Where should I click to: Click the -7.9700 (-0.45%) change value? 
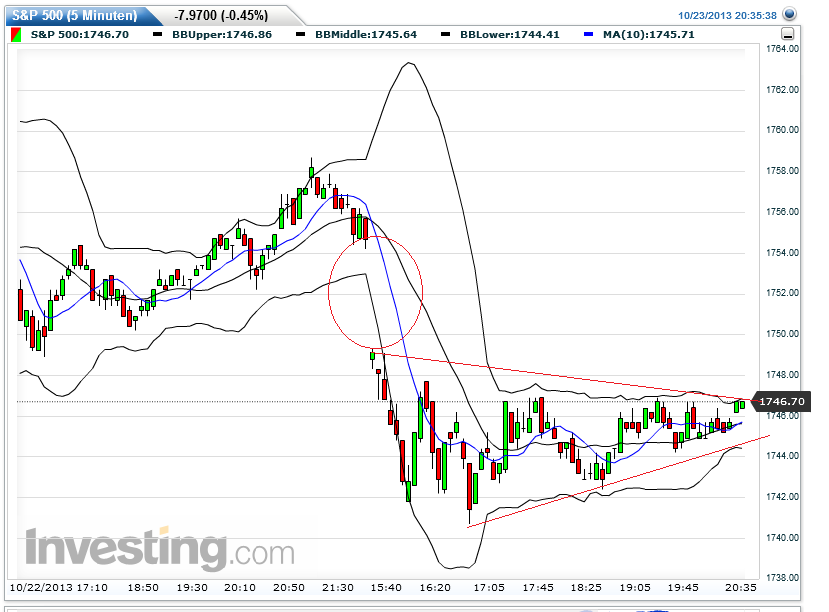click(221, 15)
